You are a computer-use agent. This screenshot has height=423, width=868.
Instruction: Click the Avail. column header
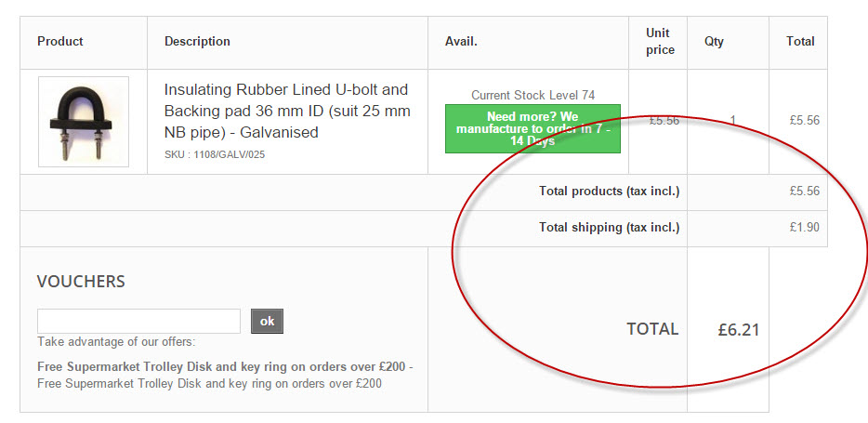pos(461,42)
